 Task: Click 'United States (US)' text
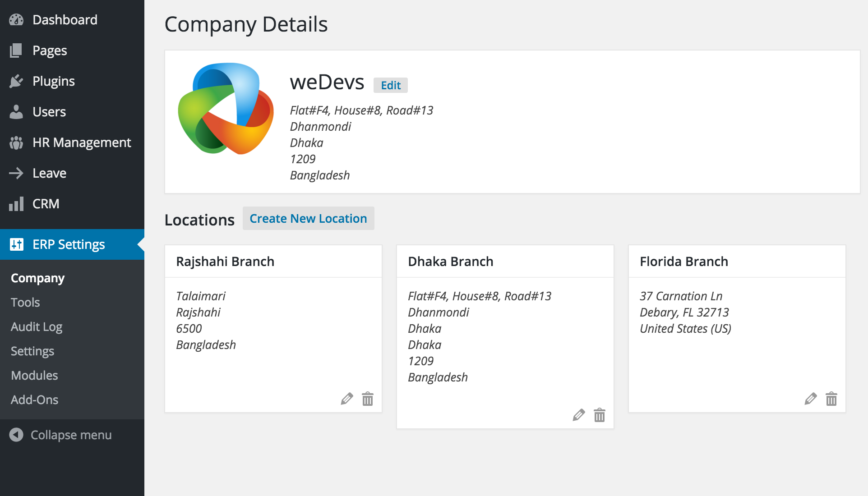[686, 329]
